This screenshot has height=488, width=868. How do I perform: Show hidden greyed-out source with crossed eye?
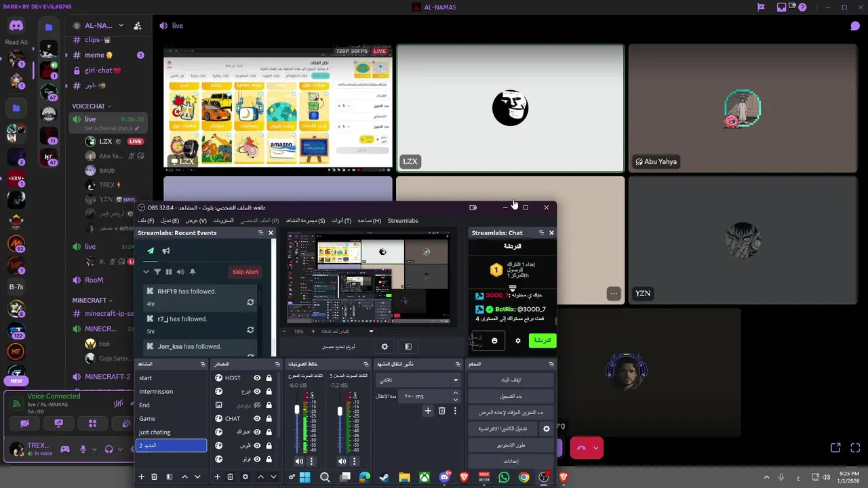[257, 405]
